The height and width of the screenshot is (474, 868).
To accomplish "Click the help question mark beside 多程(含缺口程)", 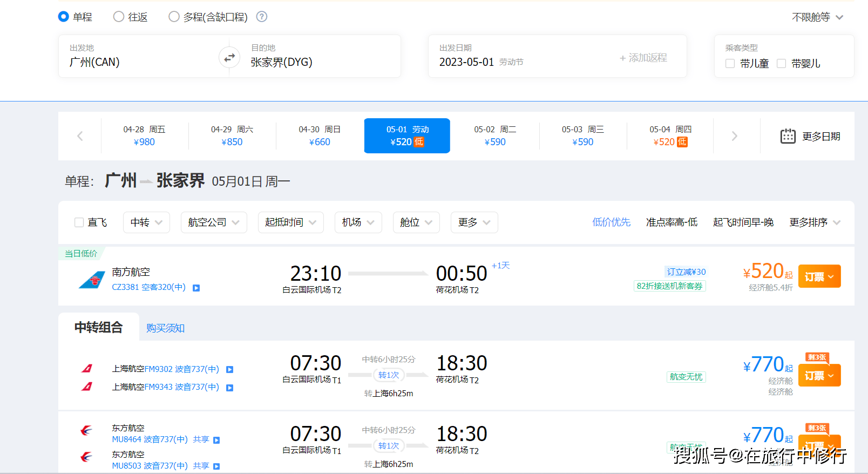I will 262,17.
